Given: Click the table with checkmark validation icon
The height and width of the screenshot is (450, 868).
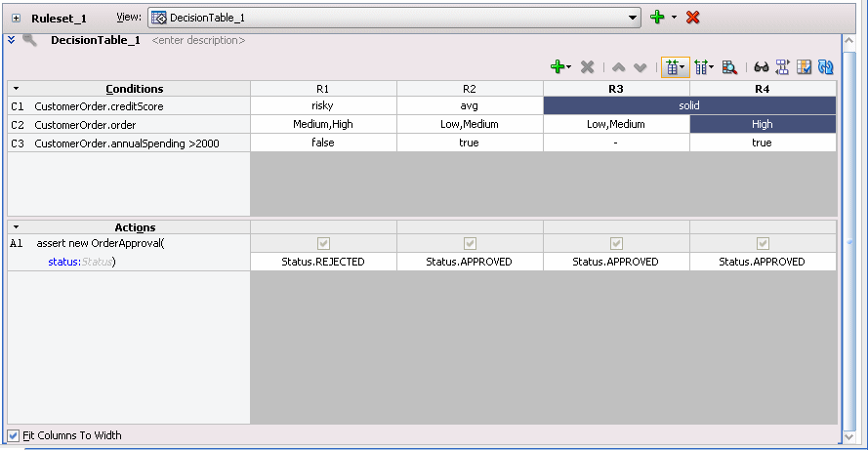Looking at the screenshot, I should click(804, 67).
